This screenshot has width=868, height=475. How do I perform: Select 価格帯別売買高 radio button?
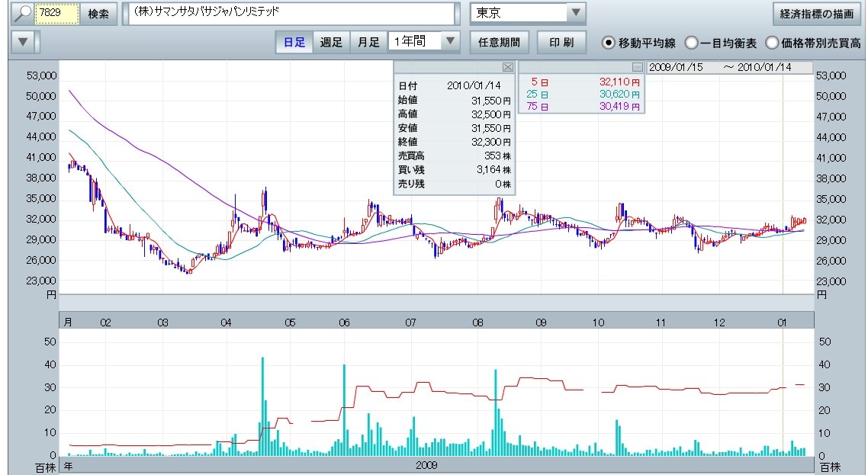pyautogui.click(x=772, y=43)
